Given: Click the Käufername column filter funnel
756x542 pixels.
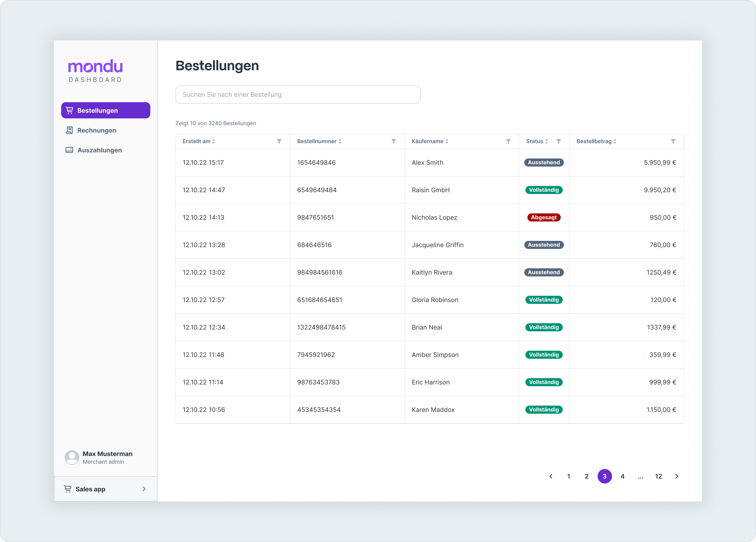Looking at the screenshot, I should tap(508, 141).
